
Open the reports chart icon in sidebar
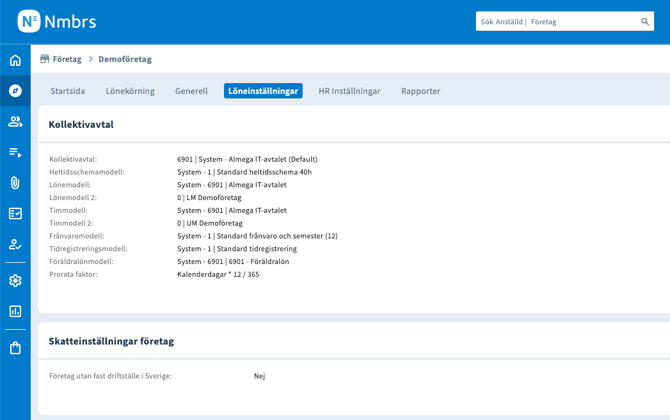click(x=15, y=311)
